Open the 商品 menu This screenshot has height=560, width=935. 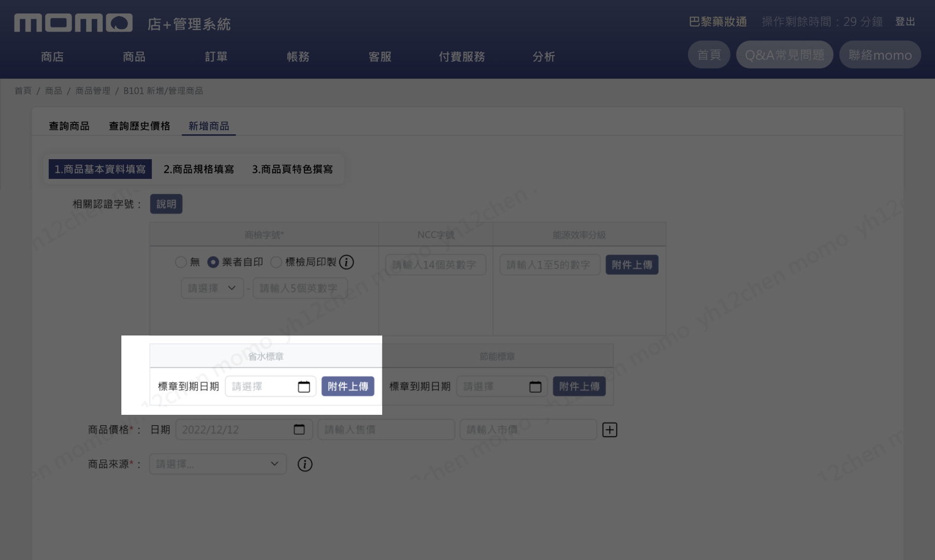[134, 57]
